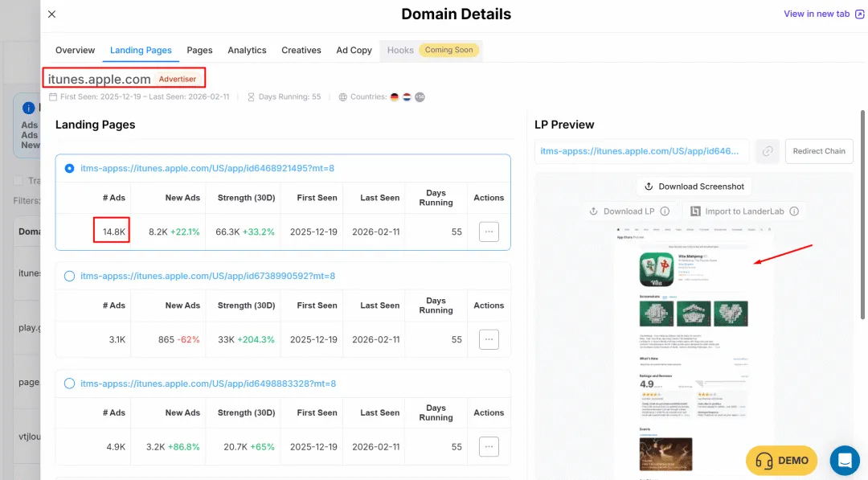This screenshot has height=480, width=868.
Task: Open the landing page preview screenshot
Action: pyautogui.click(x=694, y=351)
